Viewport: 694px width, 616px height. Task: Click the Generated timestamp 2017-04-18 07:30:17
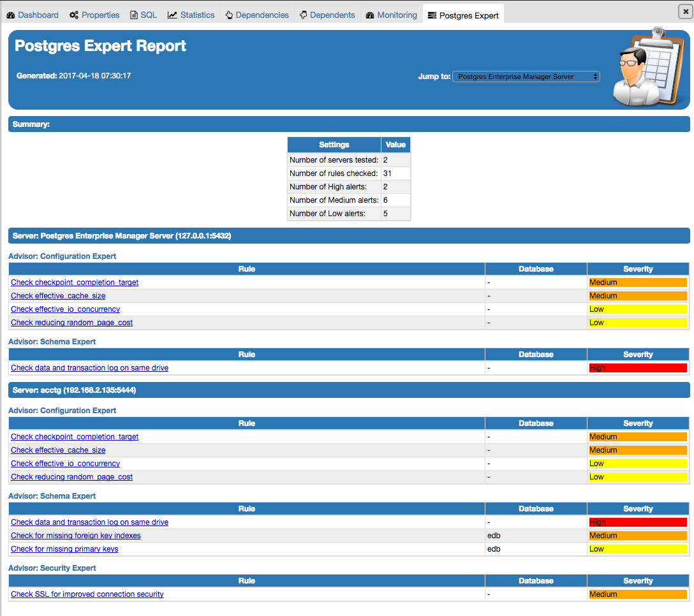(x=94, y=76)
